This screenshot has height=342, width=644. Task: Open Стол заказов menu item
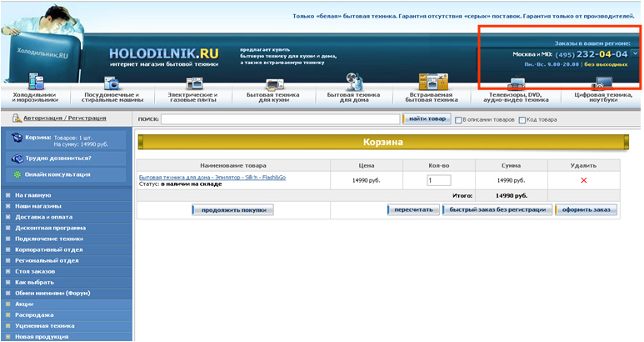coord(35,271)
